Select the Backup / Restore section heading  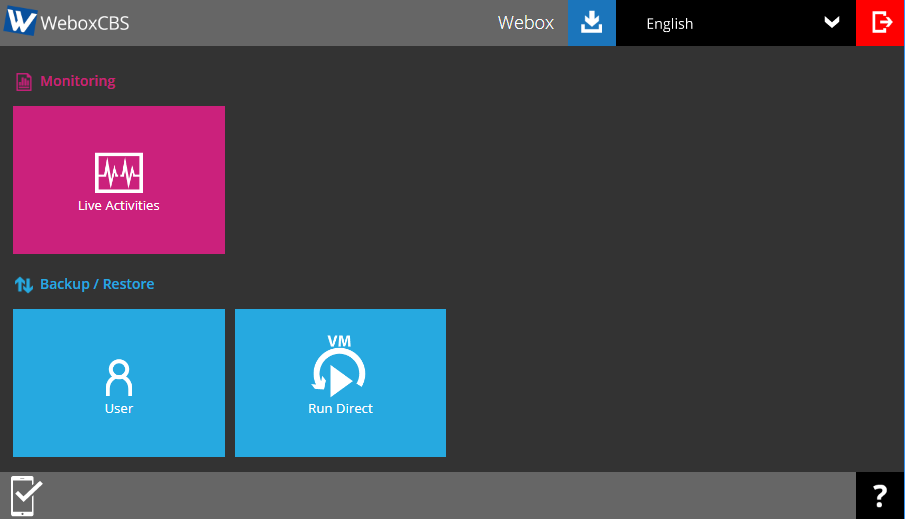point(97,284)
